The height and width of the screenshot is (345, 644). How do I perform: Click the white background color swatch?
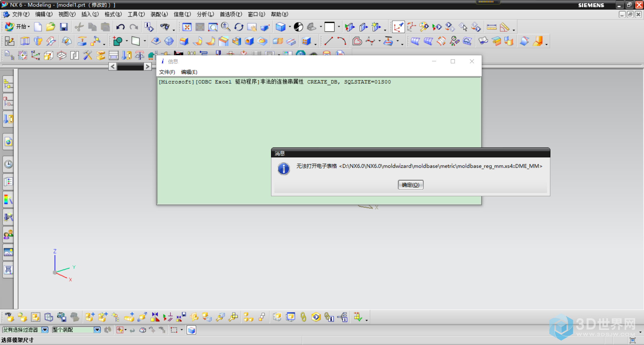pos(329,27)
